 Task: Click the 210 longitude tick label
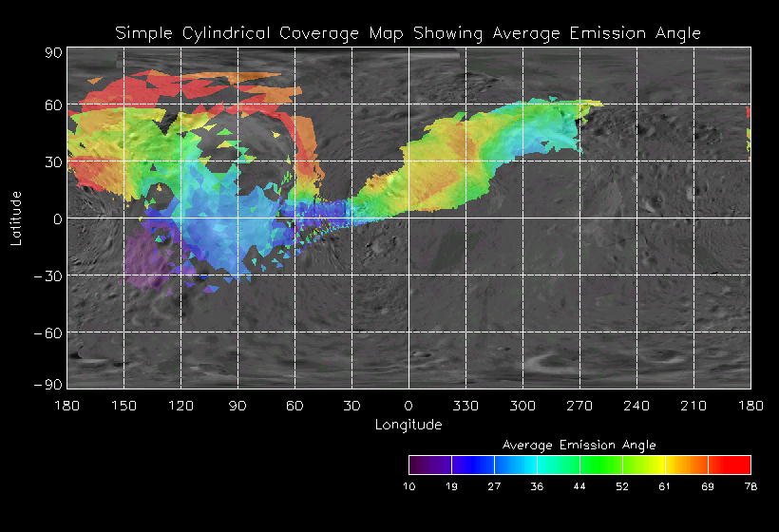click(x=693, y=406)
